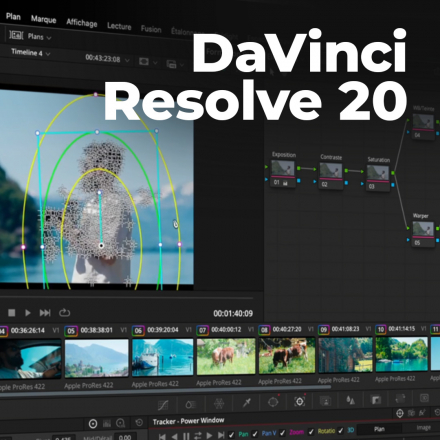Track to first frame in Tracker
The height and width of the screenshot is (440, 440).
pyautogui.click(x=162, y=436)
